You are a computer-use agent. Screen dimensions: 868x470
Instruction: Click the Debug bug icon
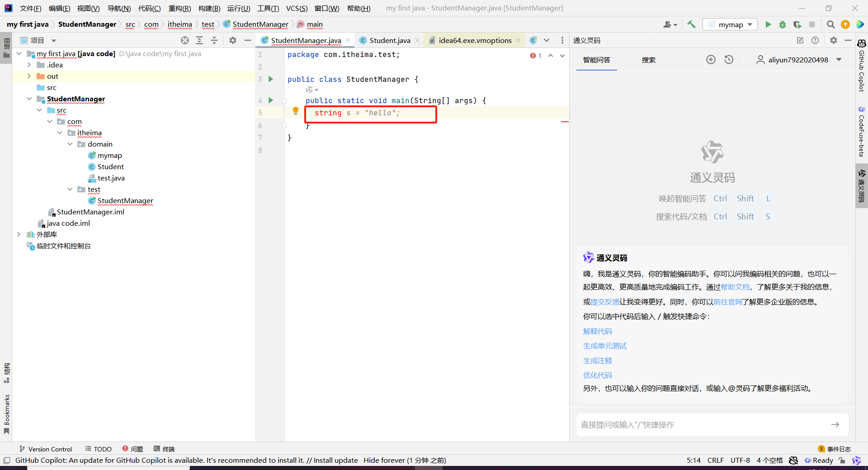[x=782, y=24]
